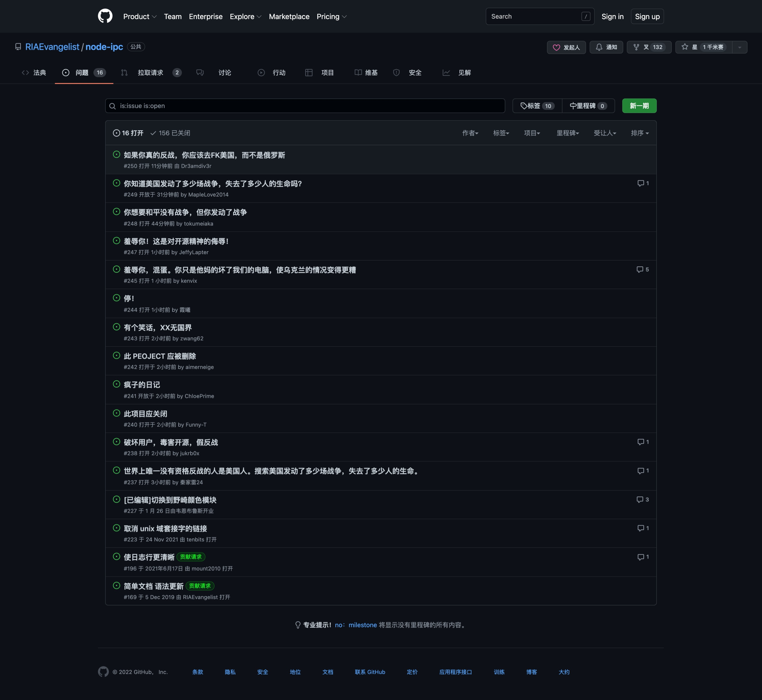The height and width of the screenshot is (700, 762).
Task: Show the 156 已关闭 closed issues
Action: pos(170,133)
